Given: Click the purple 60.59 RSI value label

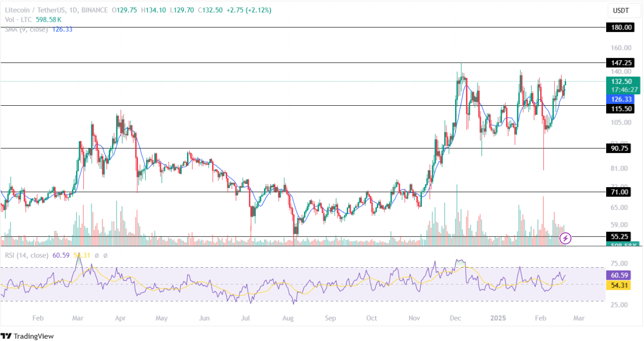Looking at the screenshot, I should (620, 275).
